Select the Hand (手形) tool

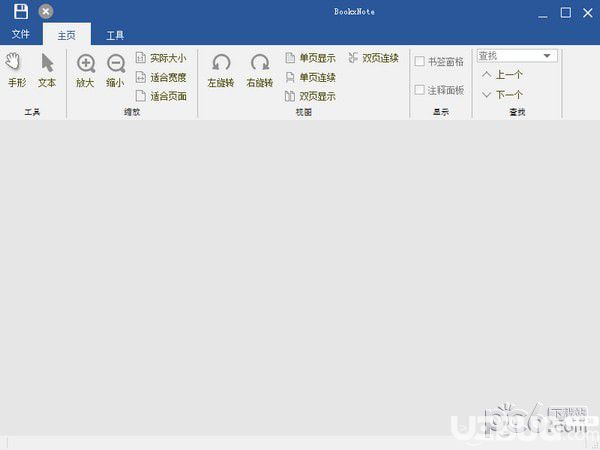click(17, 70)
